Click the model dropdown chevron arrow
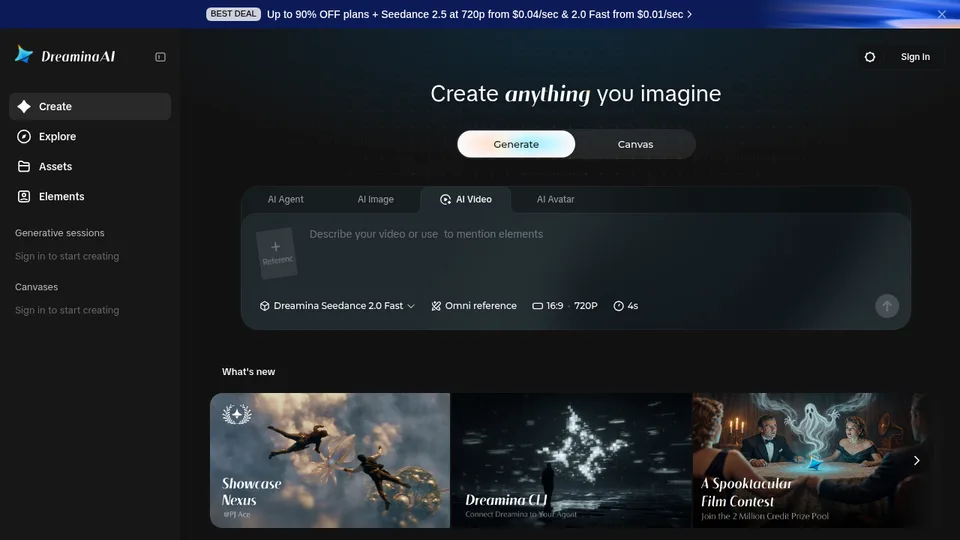Image resolution: width=960 pixels, height=540 pixels. (411, 306)
